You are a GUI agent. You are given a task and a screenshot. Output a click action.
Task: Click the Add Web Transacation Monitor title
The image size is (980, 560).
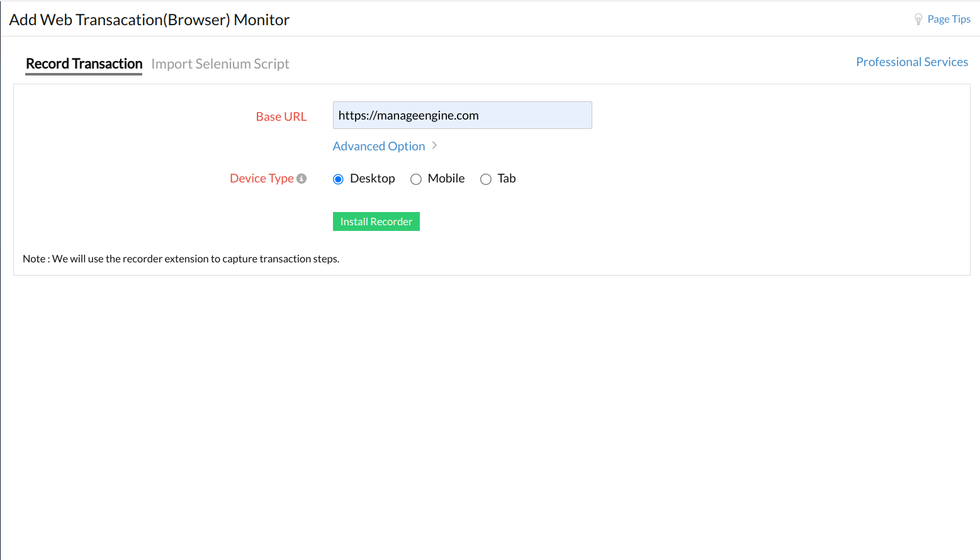pos(149,20)
